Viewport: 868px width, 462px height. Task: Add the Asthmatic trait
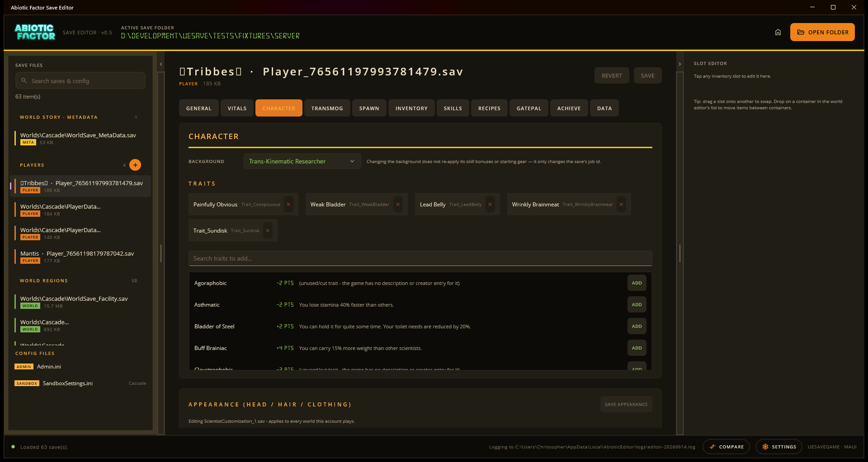coord(637,305)
